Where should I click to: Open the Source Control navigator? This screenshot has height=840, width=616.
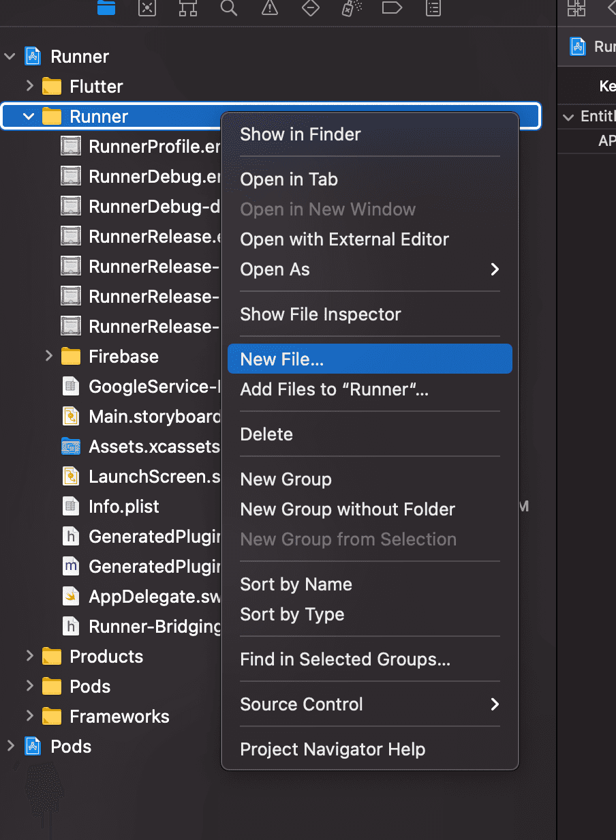pos(147,7)
